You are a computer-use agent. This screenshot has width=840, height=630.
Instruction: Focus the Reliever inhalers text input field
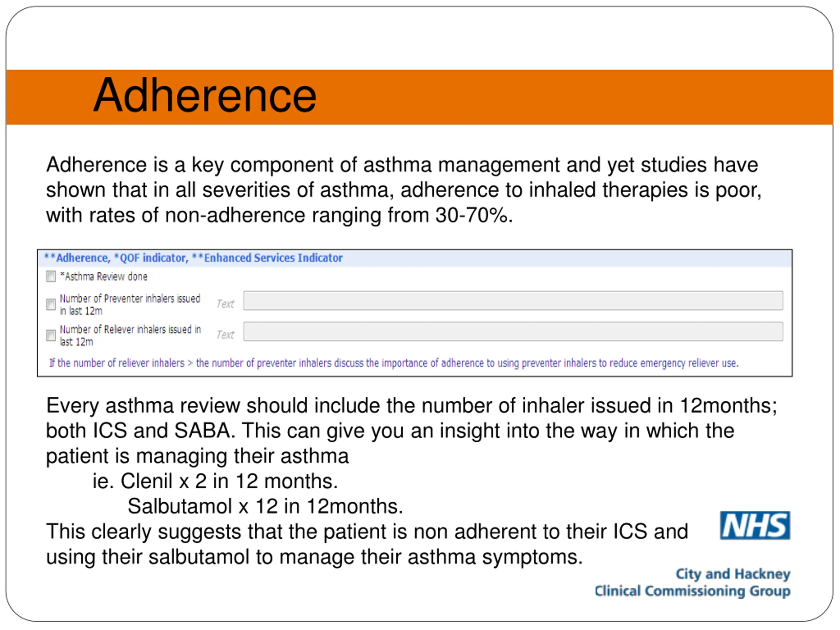pos(513,331)
